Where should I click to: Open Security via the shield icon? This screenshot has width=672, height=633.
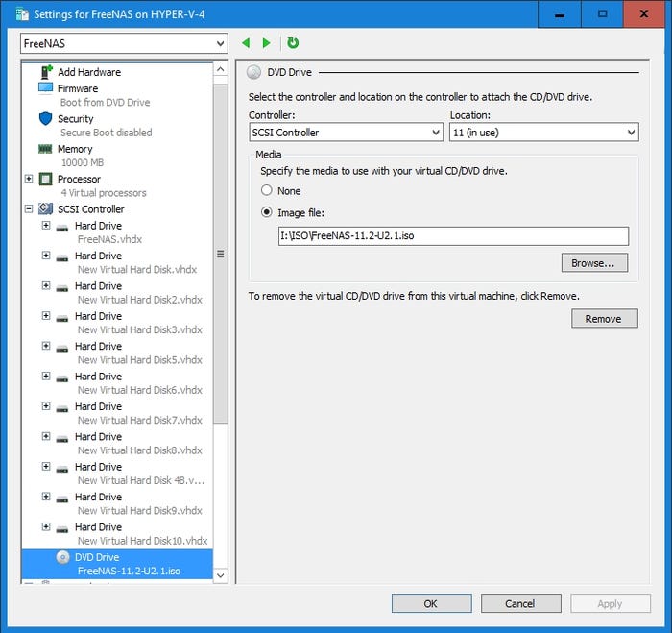(45, 119)
